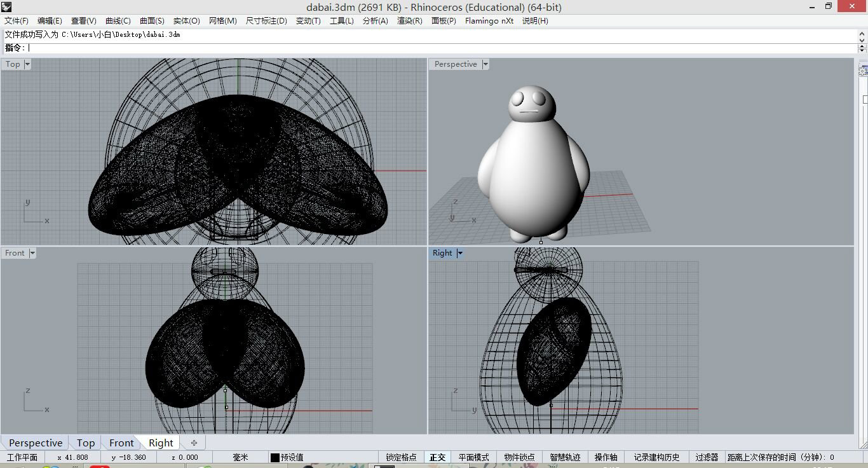This screenshot has width=868, height=468.
Task: Open the 编辑(E) menu
Action: pos(50,21)
